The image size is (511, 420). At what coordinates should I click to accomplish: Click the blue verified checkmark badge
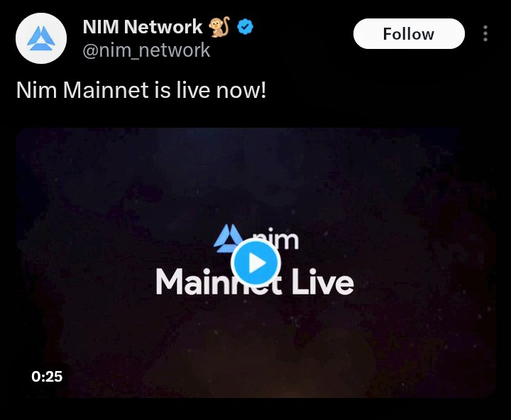pyautogui.click(x=245, y=27)
